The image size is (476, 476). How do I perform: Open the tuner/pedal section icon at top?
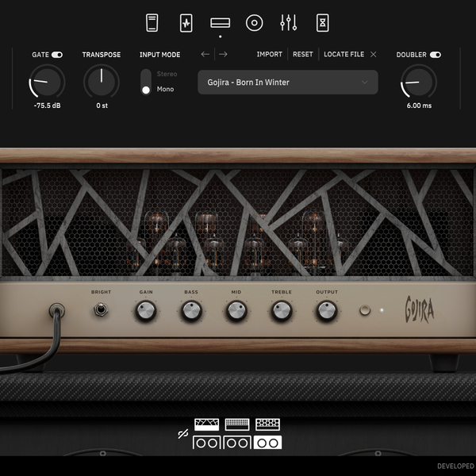pos(152,23)
